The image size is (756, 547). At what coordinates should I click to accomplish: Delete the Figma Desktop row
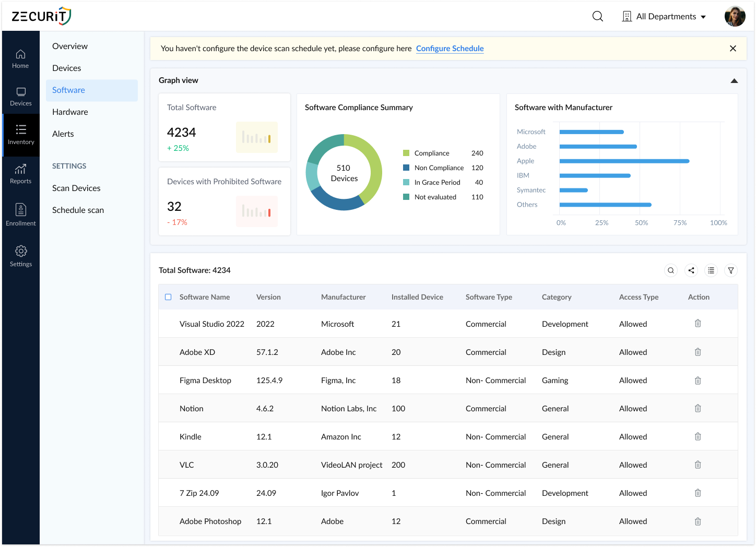[x=698, y=380]
